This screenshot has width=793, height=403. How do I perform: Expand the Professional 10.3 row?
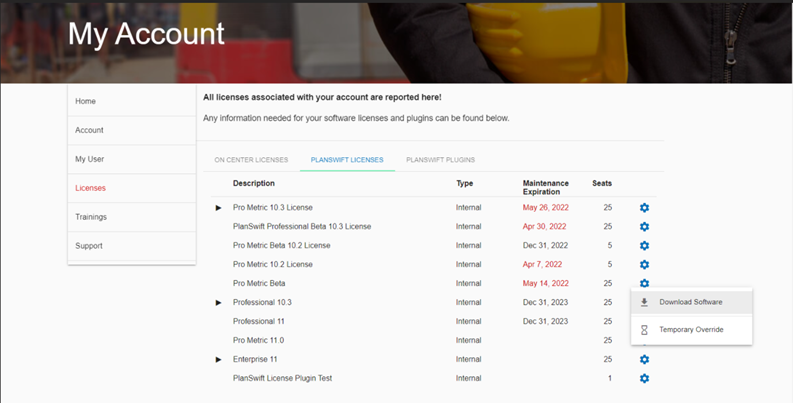tap(218, 302)
